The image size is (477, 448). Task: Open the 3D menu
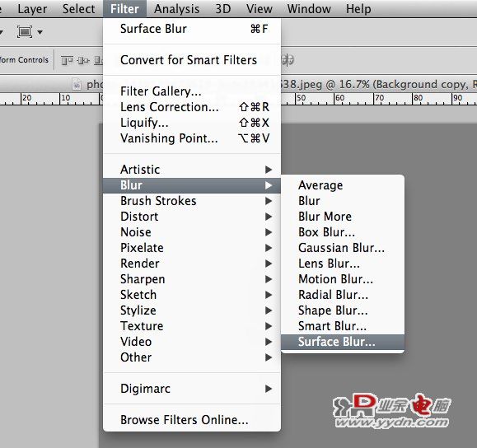pos(223,9)
